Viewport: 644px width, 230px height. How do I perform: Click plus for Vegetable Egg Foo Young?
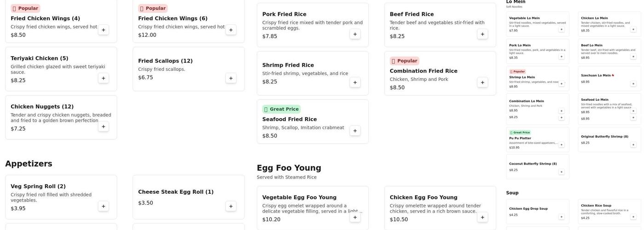(x=355, y=217)
